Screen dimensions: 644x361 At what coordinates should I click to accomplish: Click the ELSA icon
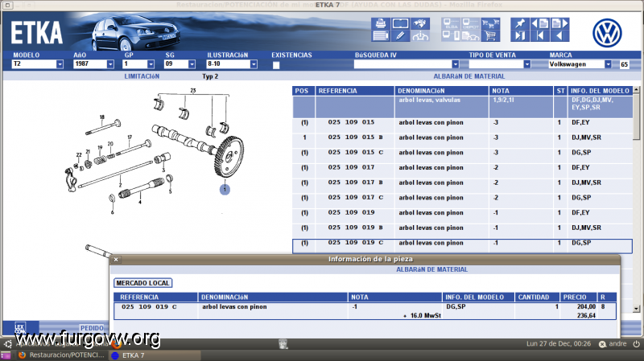pos(451,23)
